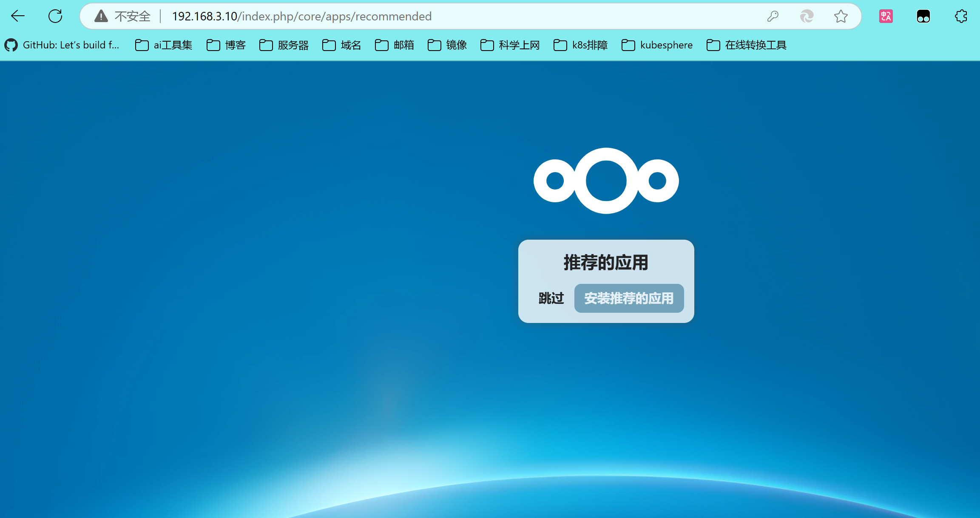980x518 pixels.
Task: Open the 在线转换工具 bookmark folder
Action: tap(747, 45)
